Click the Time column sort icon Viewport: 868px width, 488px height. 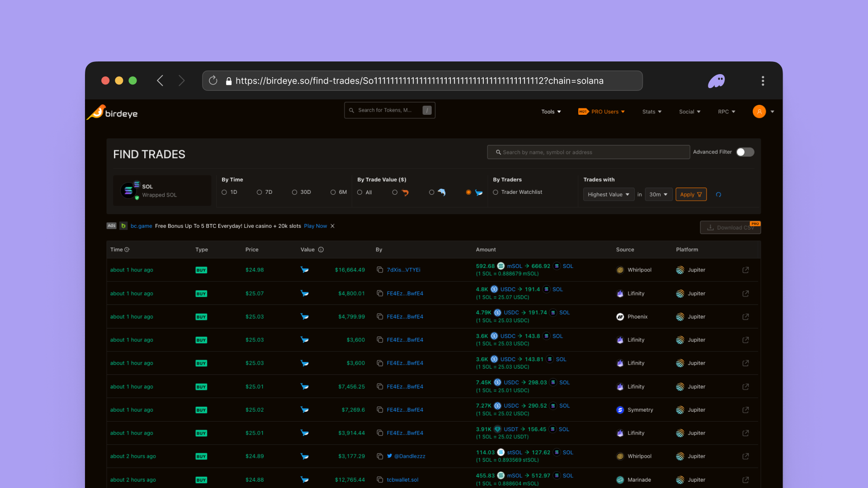pyautogui.click(x=127, y=249)
